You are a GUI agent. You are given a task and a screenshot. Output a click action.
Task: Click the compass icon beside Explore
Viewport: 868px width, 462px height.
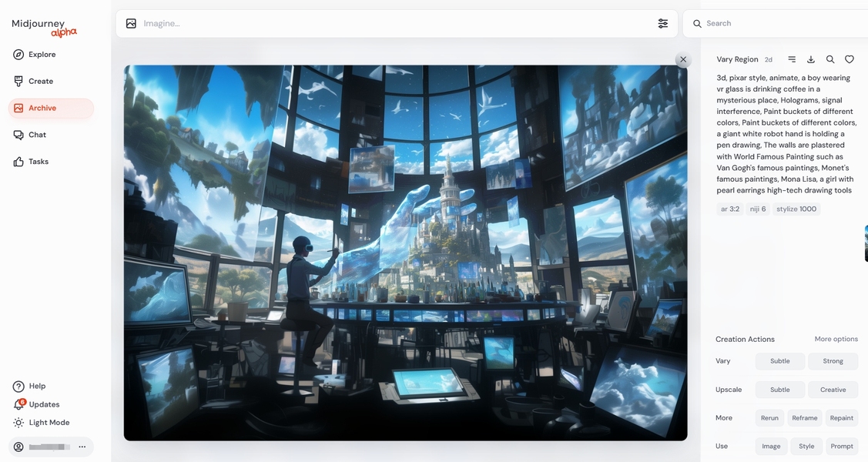click(18, 54)
